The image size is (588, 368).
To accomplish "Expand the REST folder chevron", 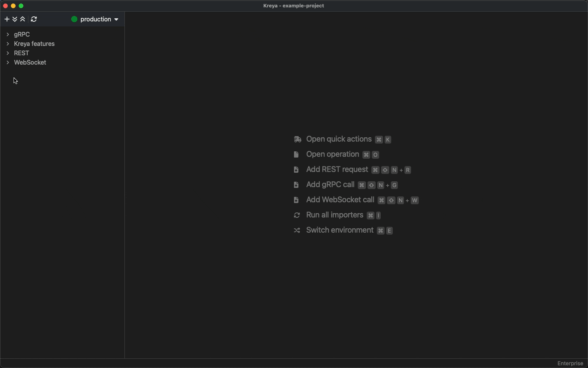I will 8,53.
